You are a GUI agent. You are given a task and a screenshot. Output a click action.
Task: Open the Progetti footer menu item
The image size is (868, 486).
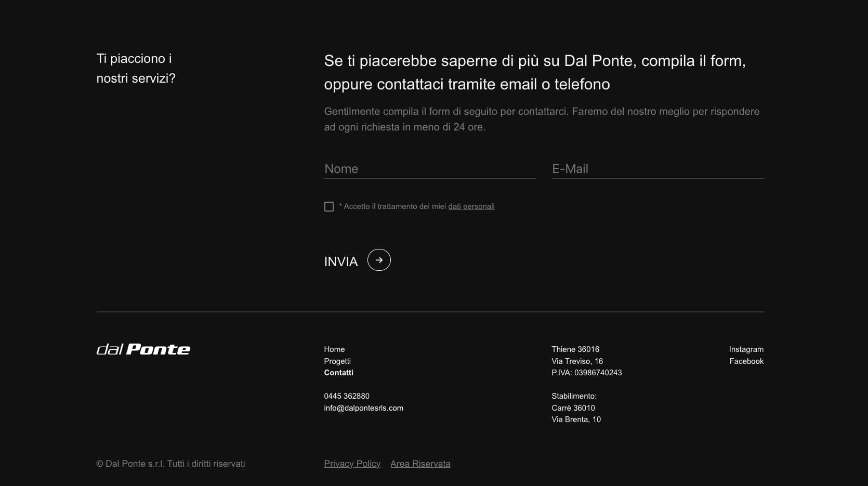click(x=337, y=361)
